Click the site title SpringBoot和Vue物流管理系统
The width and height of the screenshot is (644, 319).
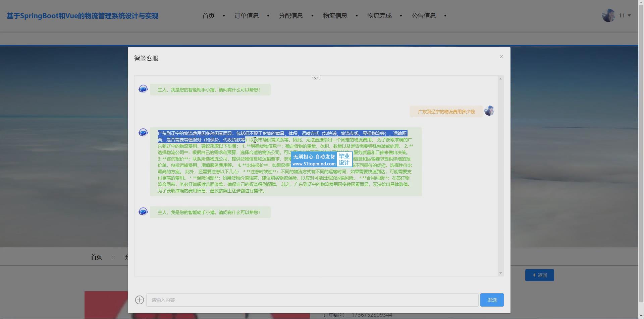pyautogui.click(x=83, y=16)
